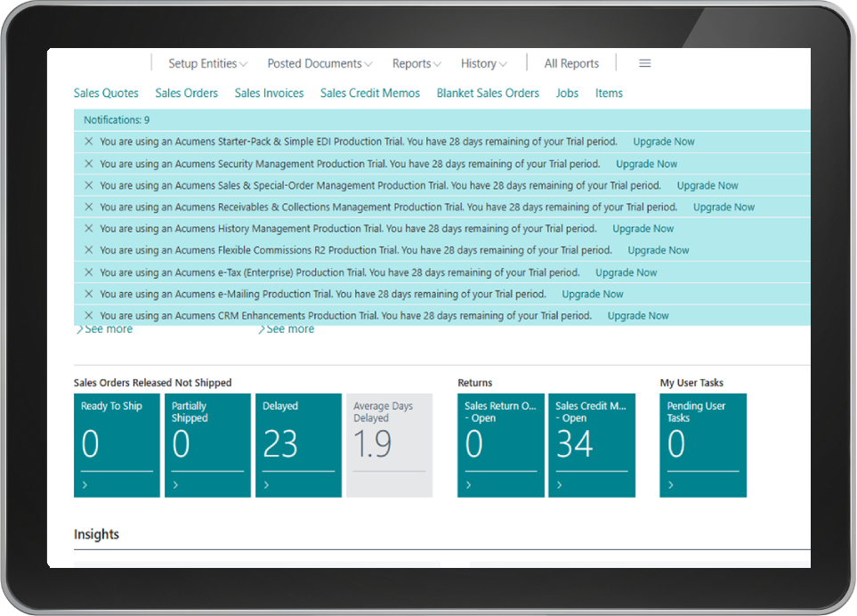Viewport: 857px width, 616px height.
Task: Open the Items list
Action: tap(609, 93)
